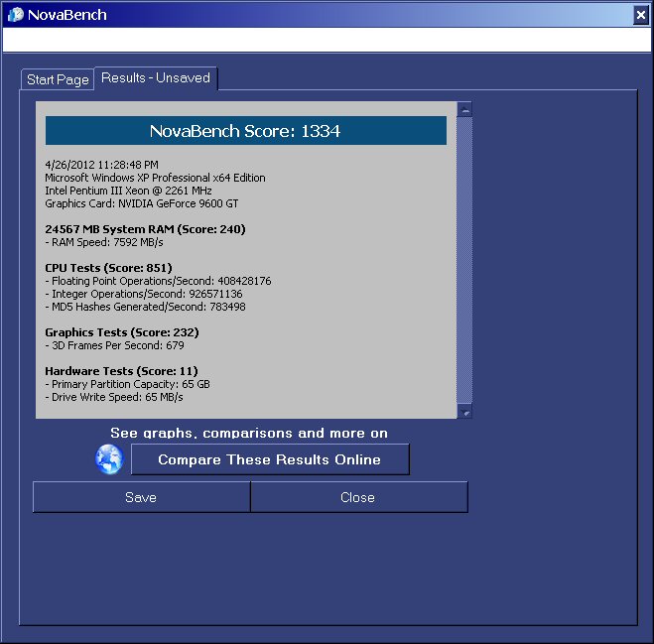Click the Intel Pentium III Xeon @ 2261 MHz line
Viewport: 654px width, 644px height.
[128, 191]
